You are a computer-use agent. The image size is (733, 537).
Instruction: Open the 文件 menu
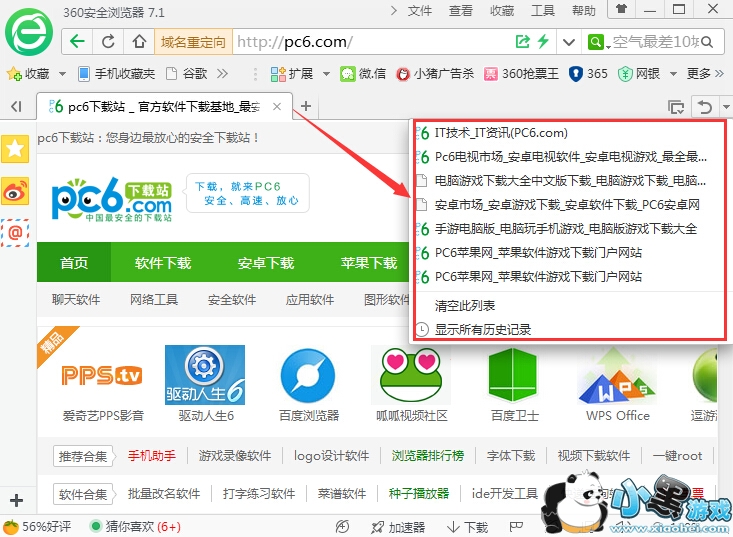[419, 11]
